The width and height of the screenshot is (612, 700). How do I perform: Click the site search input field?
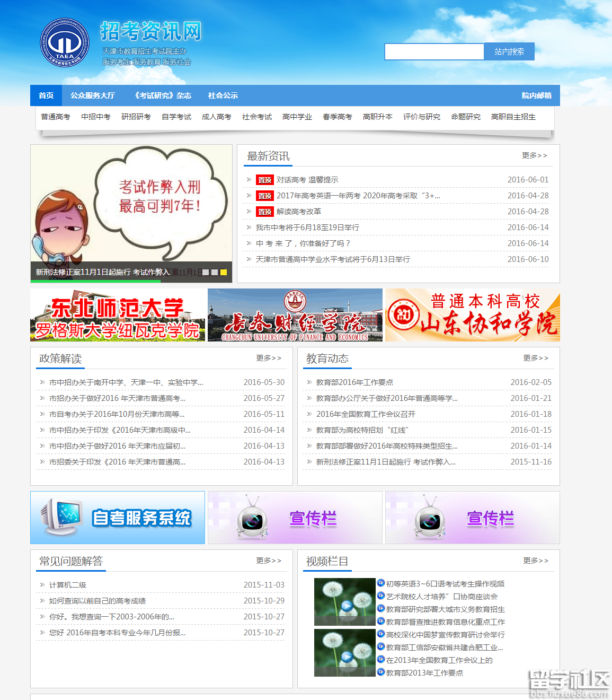[x=434, y=51]
